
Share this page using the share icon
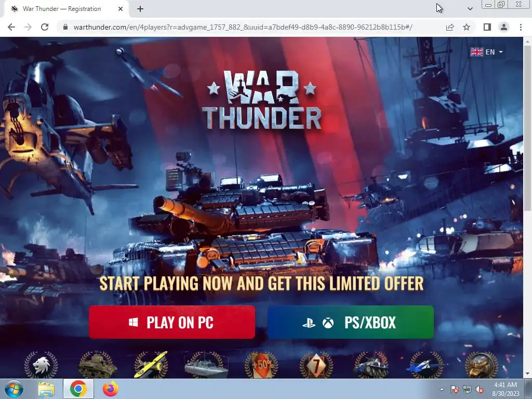pos(450,27)
